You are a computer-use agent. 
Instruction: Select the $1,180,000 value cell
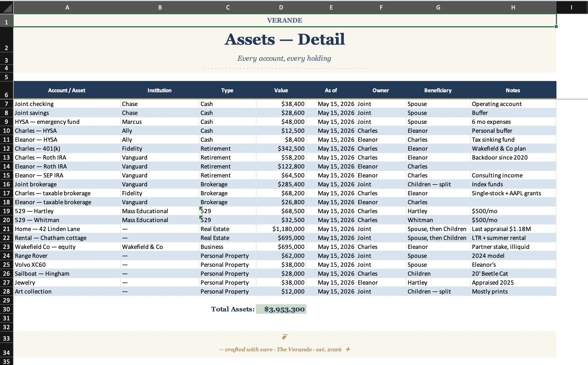(x=281, y=229)
